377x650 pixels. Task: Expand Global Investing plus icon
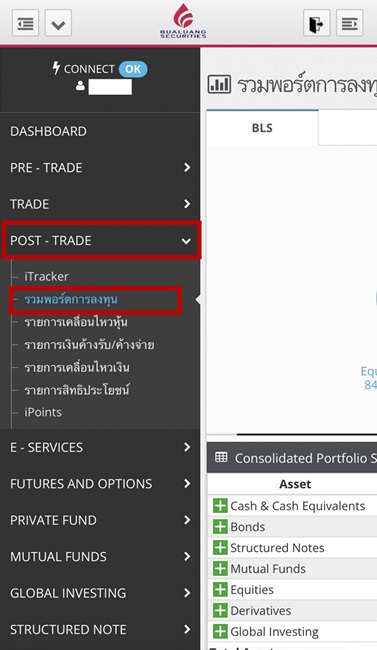pos(220,632)
